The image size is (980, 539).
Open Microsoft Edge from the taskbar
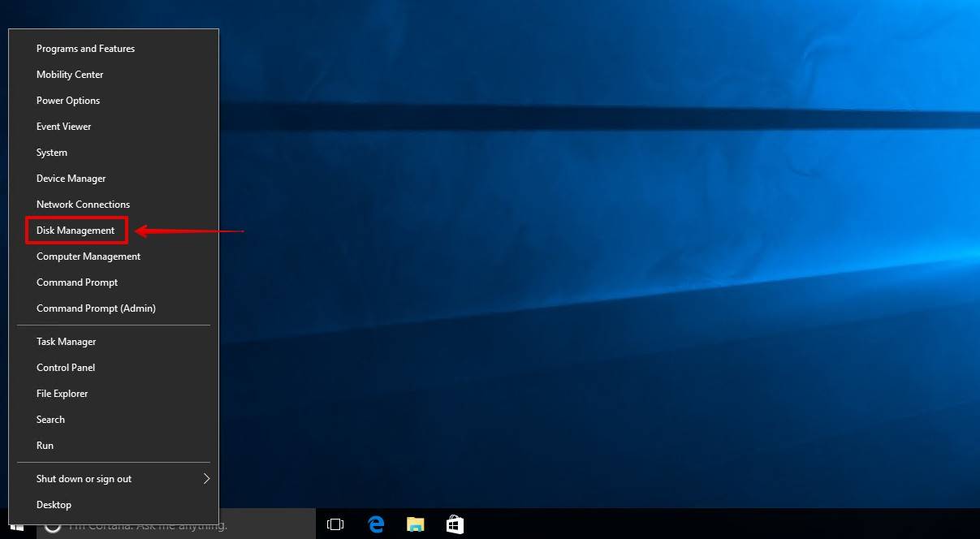[x=375, y=524]
